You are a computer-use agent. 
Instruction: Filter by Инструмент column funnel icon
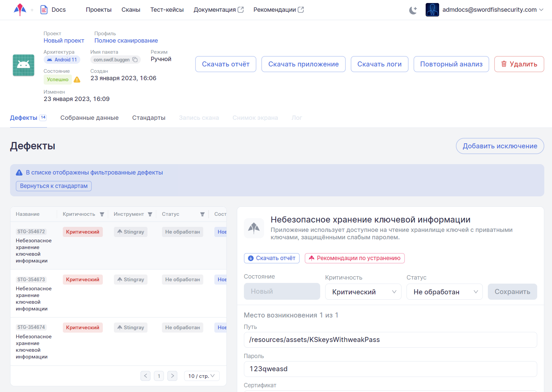tap(150, 214)
